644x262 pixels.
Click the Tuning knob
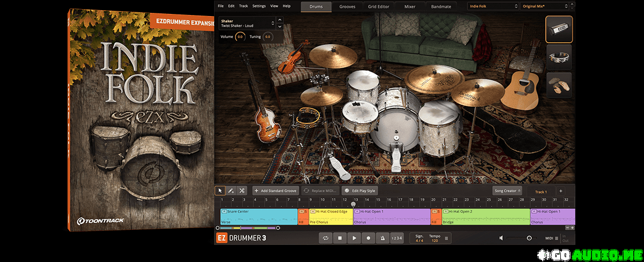[267, 37]
